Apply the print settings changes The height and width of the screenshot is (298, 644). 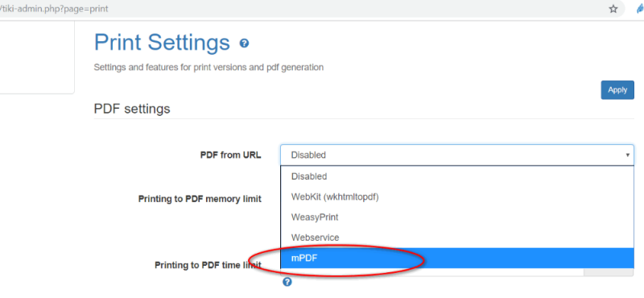617,89
